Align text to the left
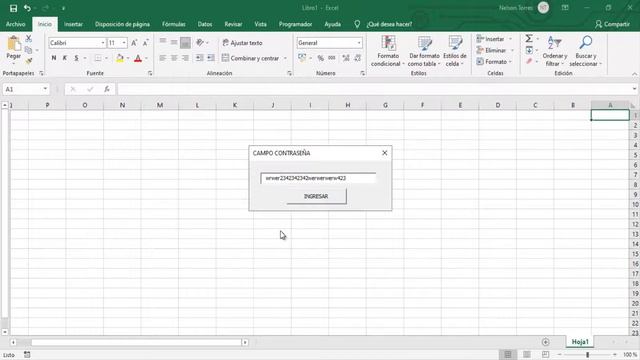 (162, 58)
